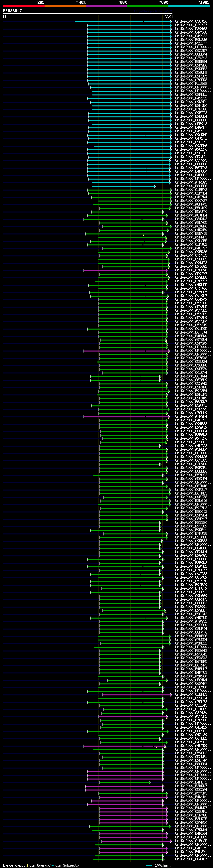This screenshot has height=868, width=213.
Task: Click the BP033347 query name
Action: click(12, 11)
